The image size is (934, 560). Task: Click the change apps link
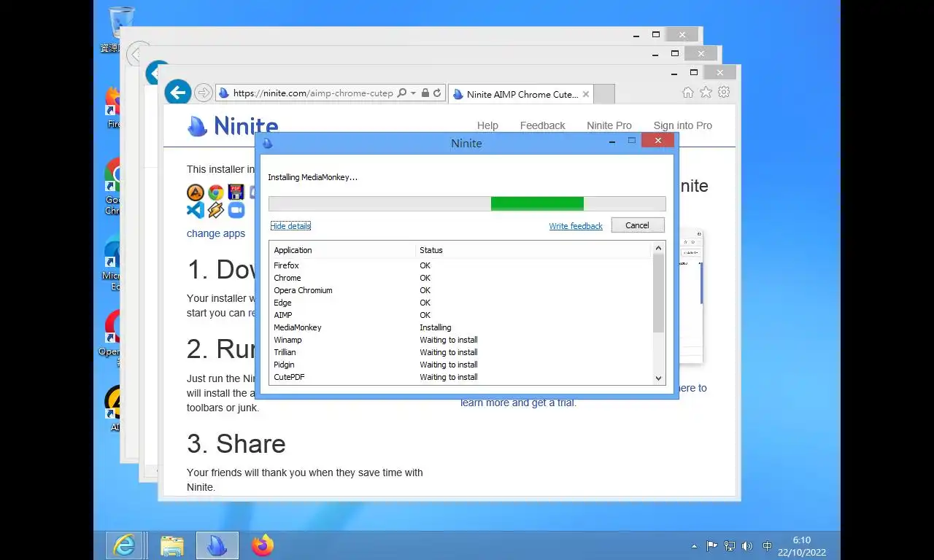coord(216,233)
